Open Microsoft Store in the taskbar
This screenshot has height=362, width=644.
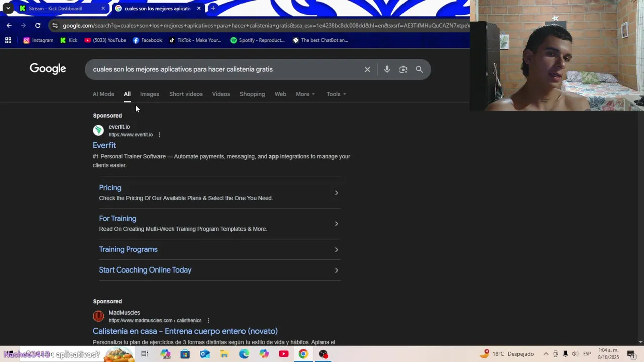(185, 354)
